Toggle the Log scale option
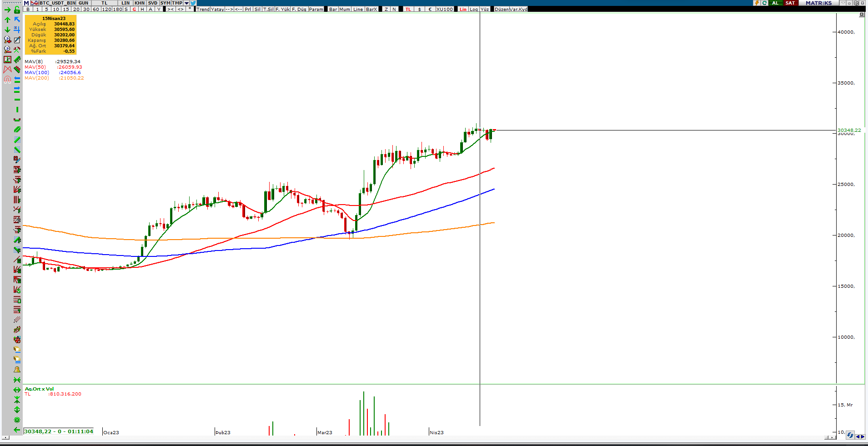868x446 pixels. click(x=474, y=9)
